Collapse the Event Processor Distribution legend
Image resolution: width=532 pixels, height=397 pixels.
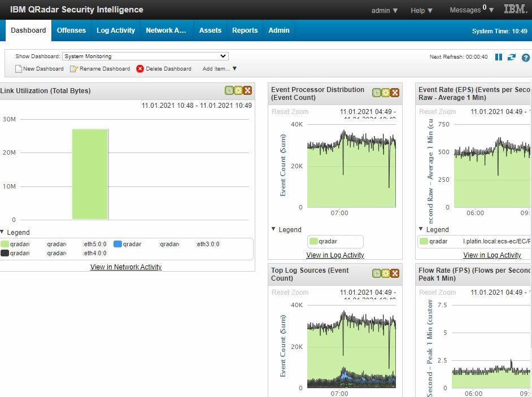[273, 229]
